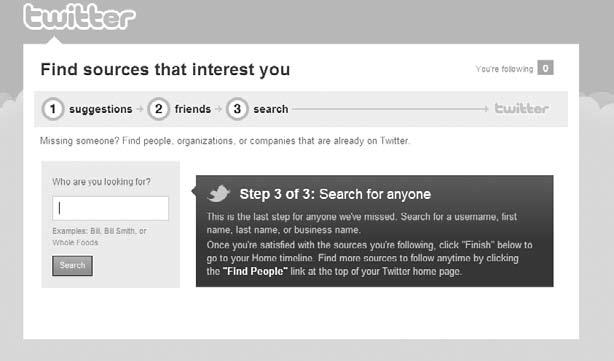Image resolution: width=614 pixels, height=361 pixels.
Task: Click the "Find sources that interest you" heading
Action: click(x=165, y=69)
